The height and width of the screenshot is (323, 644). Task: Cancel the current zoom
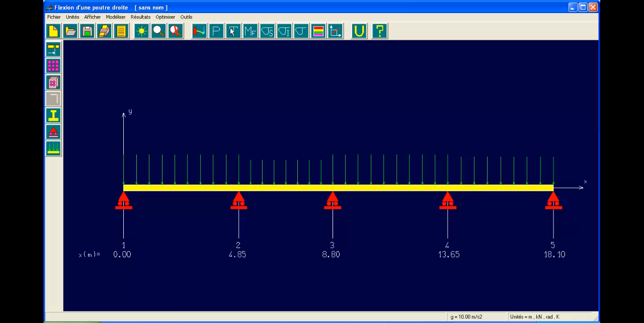coord(176,31)
